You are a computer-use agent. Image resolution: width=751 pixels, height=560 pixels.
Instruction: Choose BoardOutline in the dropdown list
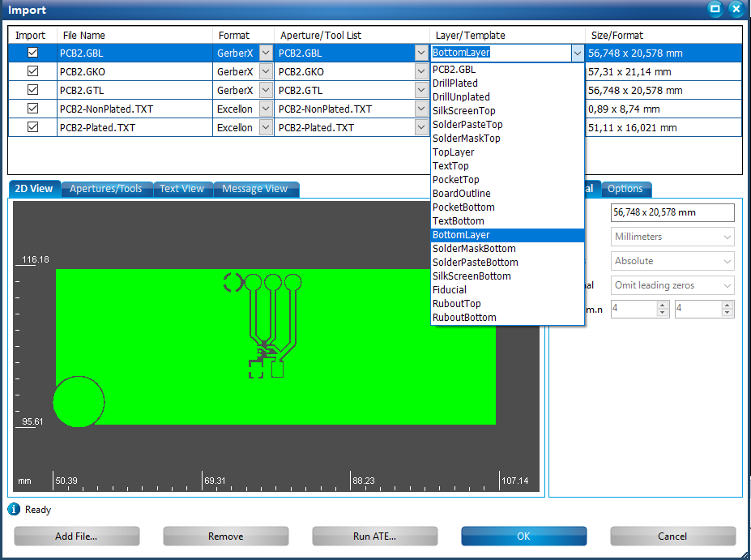click(x=461, y=194)
